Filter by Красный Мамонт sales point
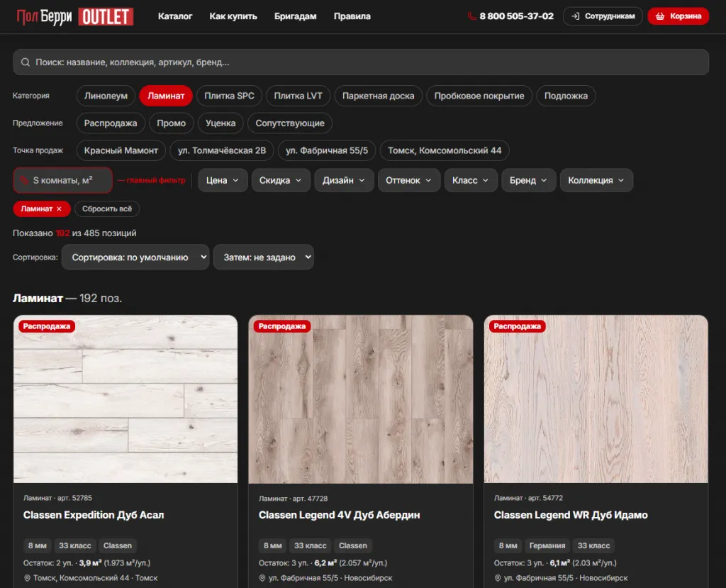This screenshot has width=726, height=588. pyautogui.click(x=121, y=150)
